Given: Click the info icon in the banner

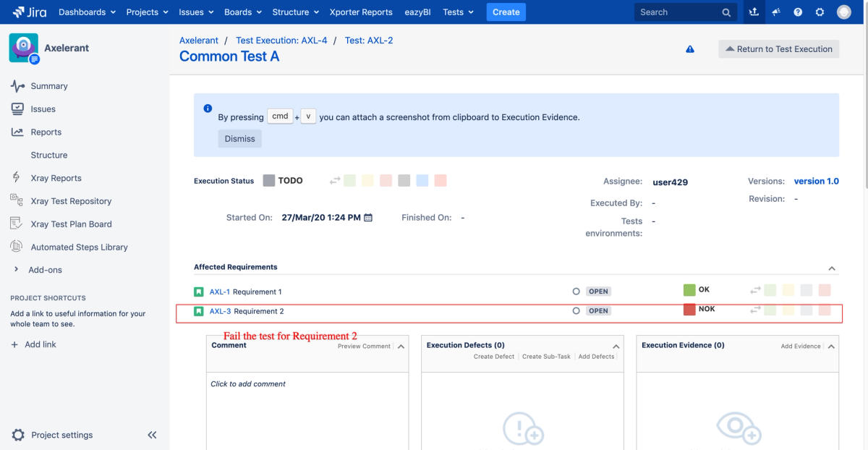Looking at the screenshot, I should [x=208, y=109].
